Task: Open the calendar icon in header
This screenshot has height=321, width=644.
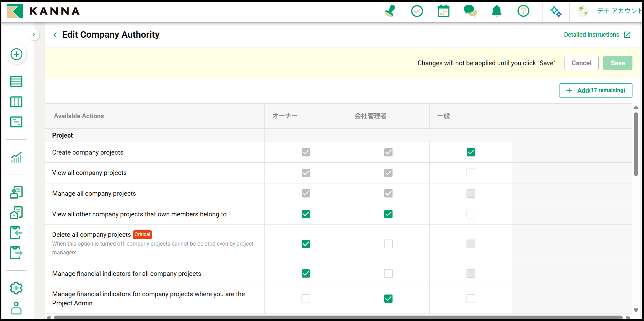Action: (443, 11)
